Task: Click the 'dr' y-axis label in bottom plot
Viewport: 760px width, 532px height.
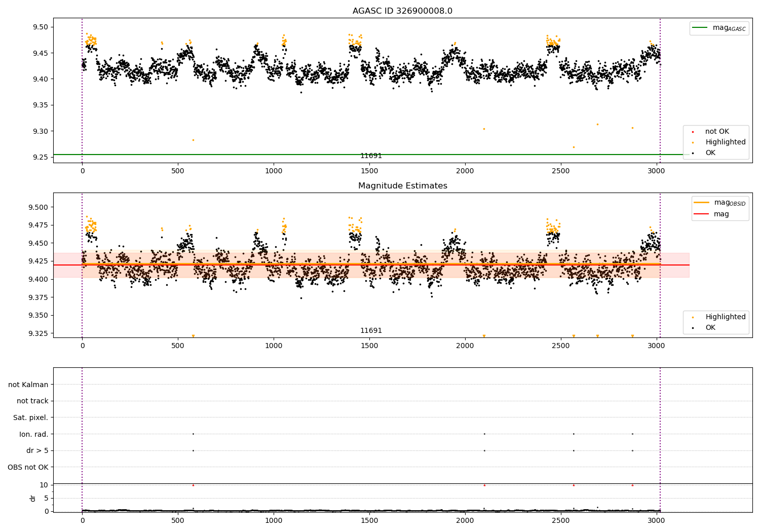Action: coord(33,498)
